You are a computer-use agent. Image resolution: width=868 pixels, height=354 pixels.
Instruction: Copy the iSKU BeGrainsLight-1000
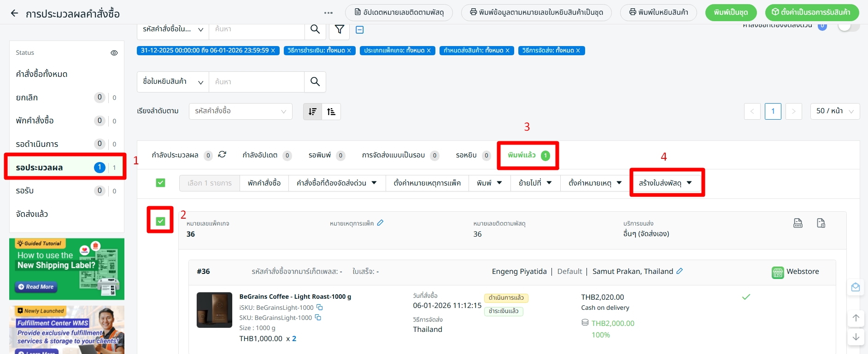pos(319,308)
